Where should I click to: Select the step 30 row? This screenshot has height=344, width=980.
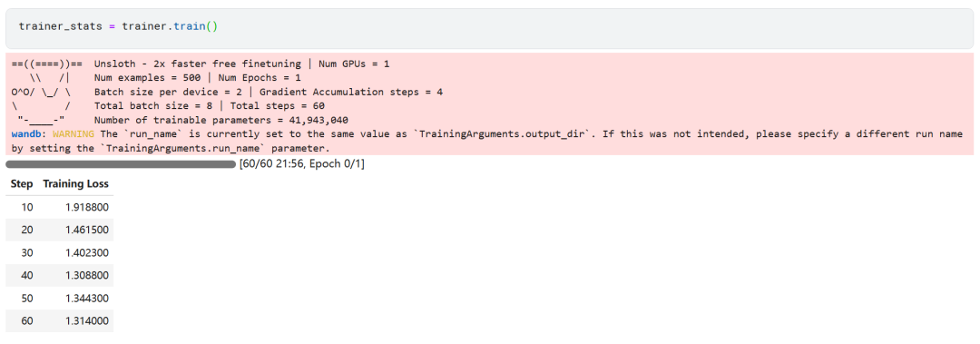pos(59,252)
